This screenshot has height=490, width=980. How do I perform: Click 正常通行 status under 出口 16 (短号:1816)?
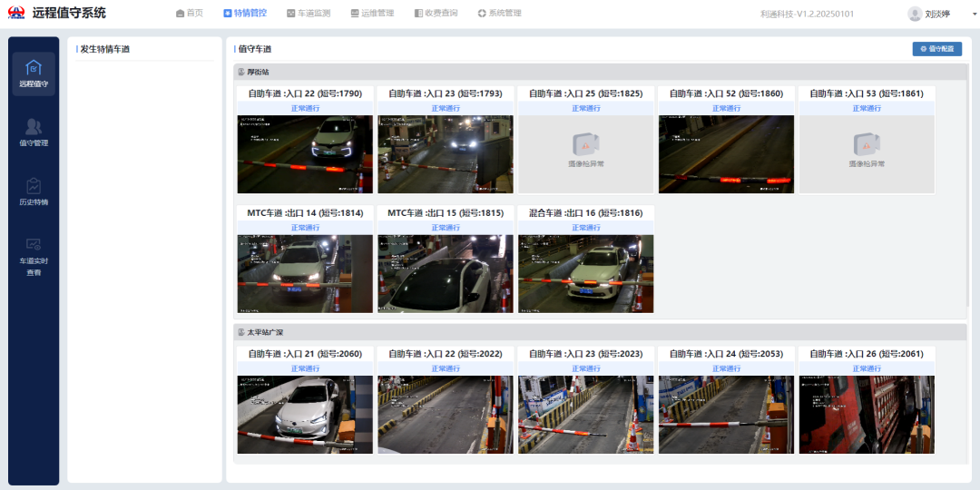coord(585,228)
